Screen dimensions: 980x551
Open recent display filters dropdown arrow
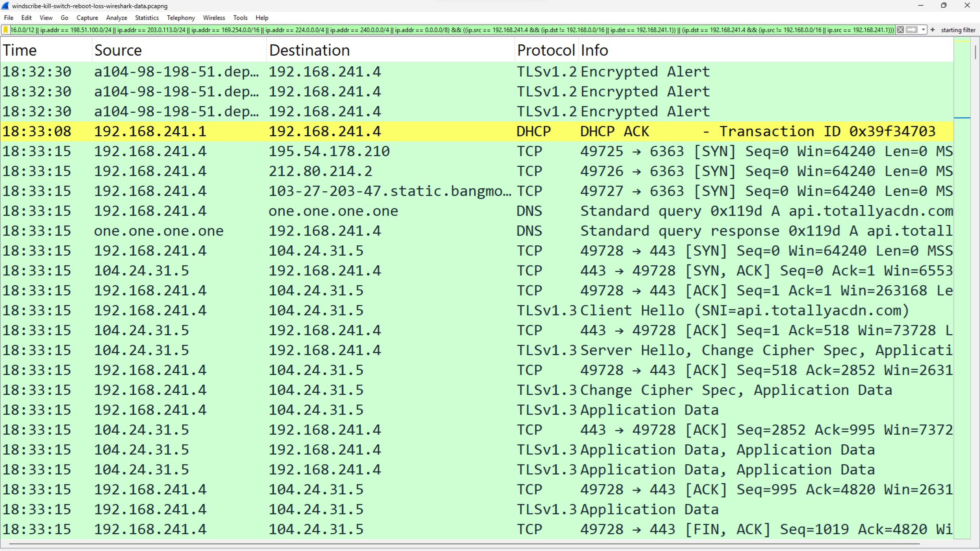[923, 30]
